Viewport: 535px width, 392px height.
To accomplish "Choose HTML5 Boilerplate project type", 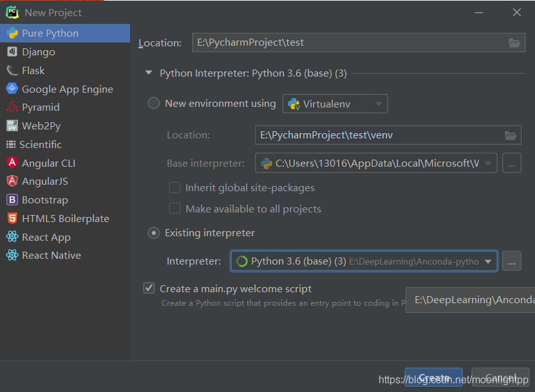I will point(65,218).
